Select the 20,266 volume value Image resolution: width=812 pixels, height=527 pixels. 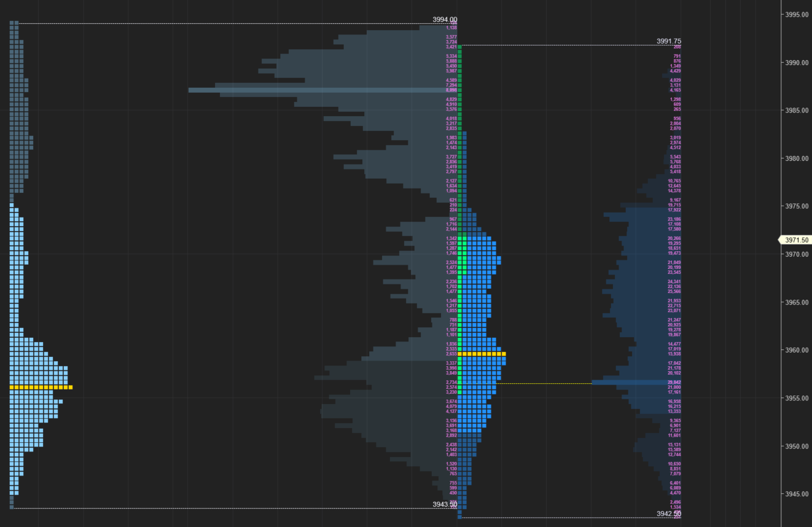(674, 239)
